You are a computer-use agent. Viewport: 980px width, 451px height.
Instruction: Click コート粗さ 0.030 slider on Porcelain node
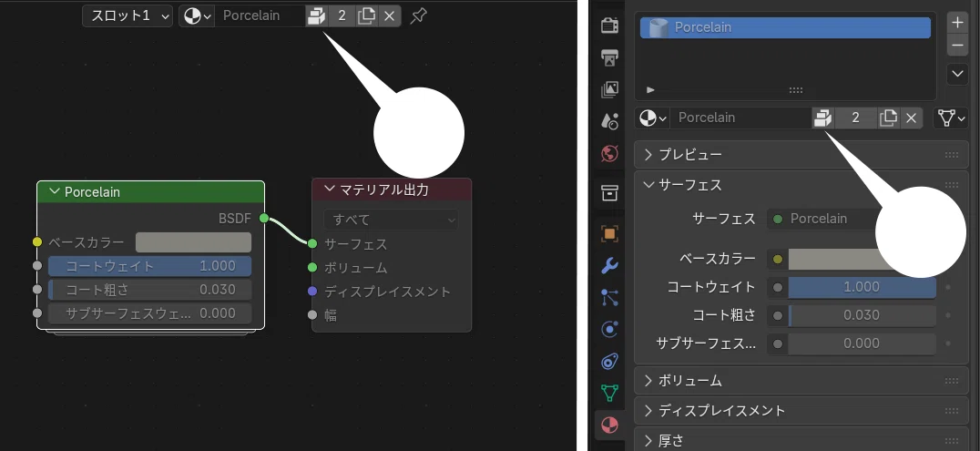coord(150,290)
